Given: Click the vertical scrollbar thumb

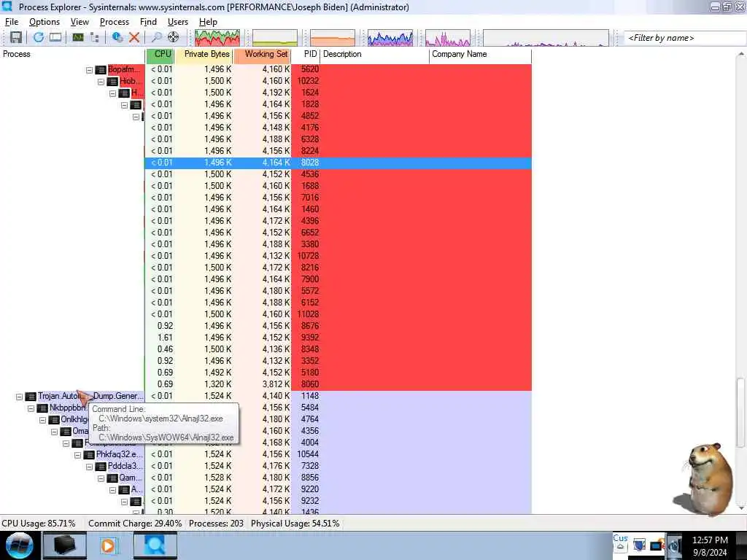Looking at the screenshot, I should coord(740,413).
